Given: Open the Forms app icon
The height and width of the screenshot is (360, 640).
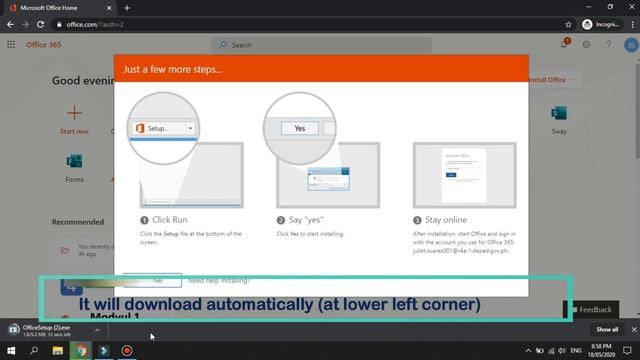Looking at the screenshot, I should click(x=74, y=161).
